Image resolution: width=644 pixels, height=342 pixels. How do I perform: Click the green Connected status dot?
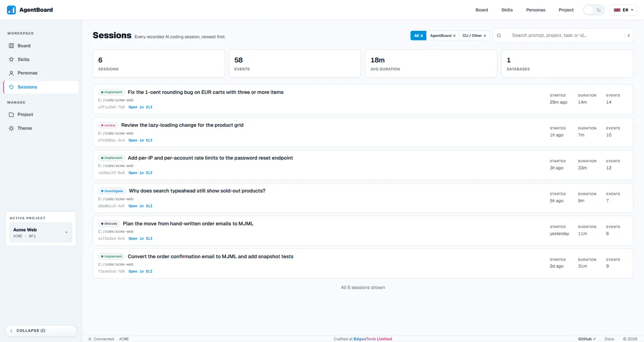click(x=90, y=339)
